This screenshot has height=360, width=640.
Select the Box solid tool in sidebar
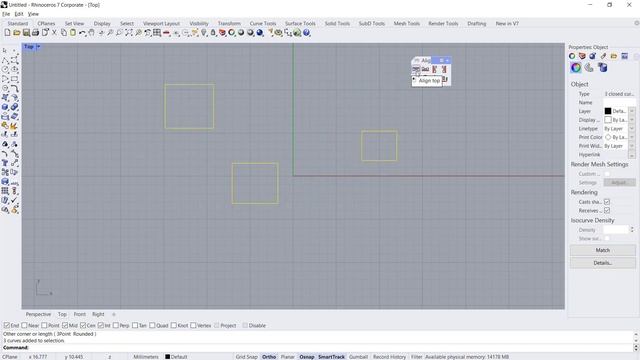5,107
